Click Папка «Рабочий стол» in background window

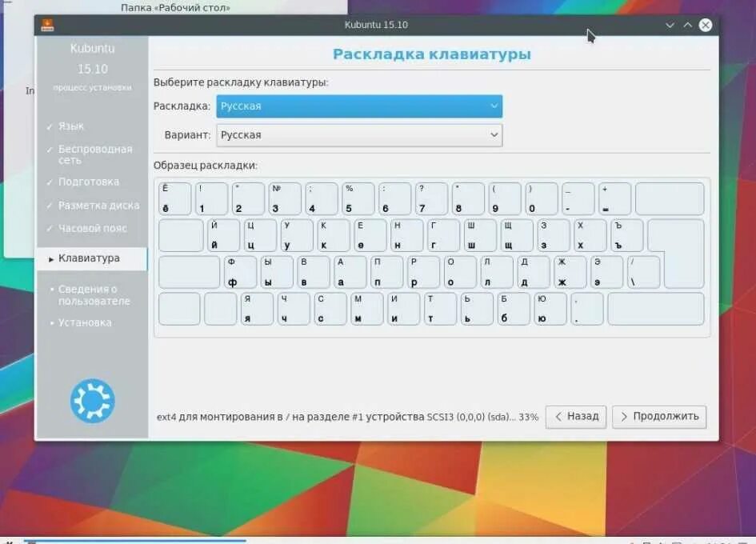coord(175,8)
